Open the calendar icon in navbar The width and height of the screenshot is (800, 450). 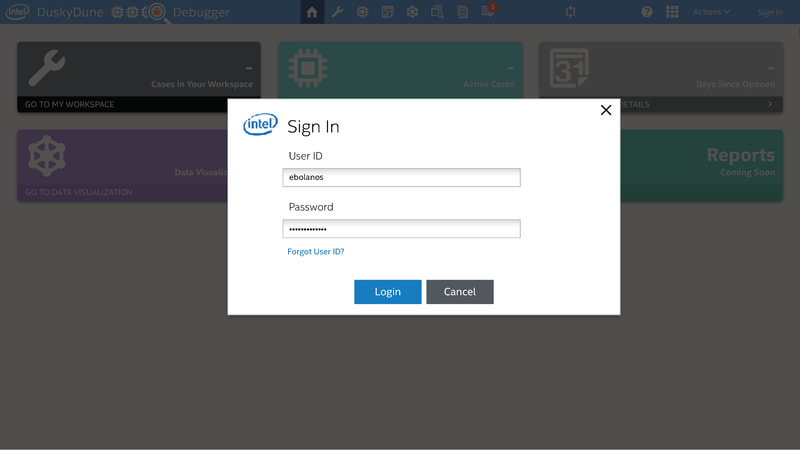point(387,12)
